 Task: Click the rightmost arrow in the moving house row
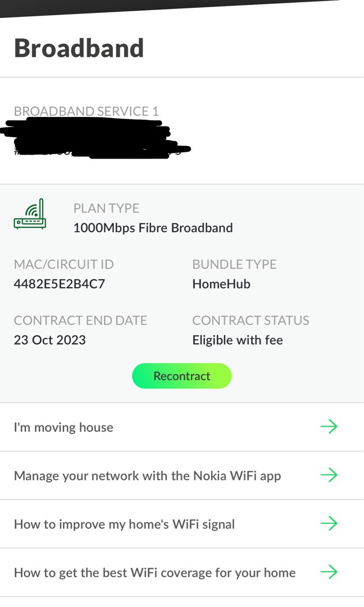click(329, 427)
